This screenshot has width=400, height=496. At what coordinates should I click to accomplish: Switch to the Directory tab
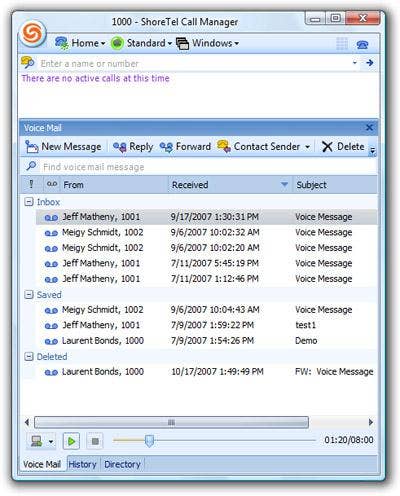(x=122, y=464)
